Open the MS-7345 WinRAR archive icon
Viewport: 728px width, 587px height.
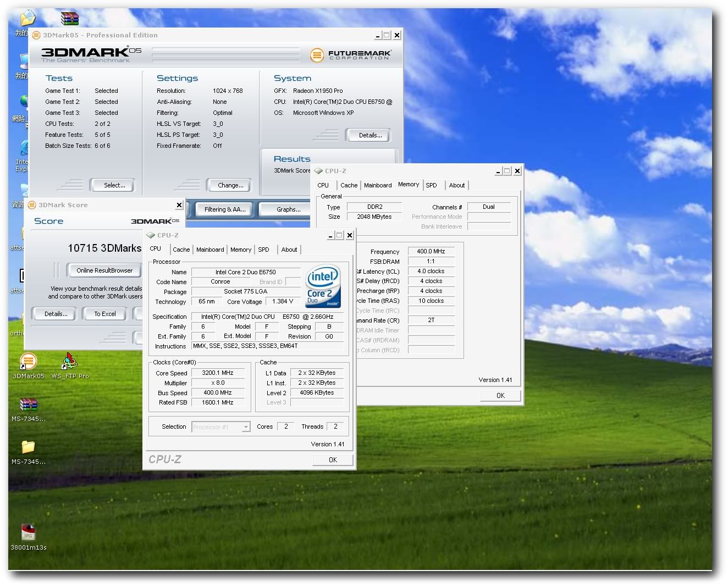click(28, 406)
